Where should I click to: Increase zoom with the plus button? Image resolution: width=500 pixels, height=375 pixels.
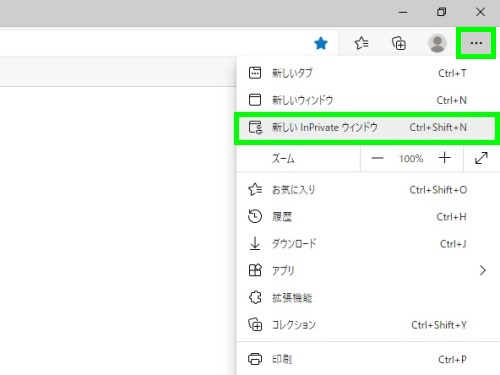(445, 158)
